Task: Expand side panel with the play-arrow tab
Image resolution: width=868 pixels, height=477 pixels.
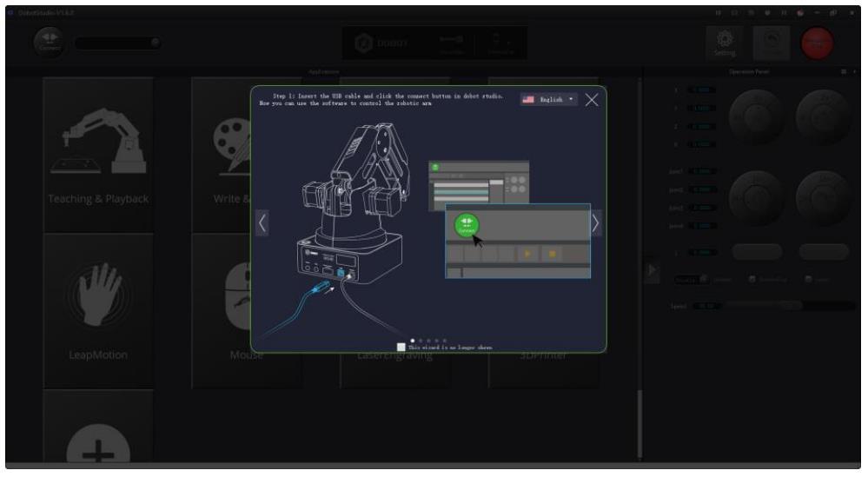Action: [x=653, y=270]
